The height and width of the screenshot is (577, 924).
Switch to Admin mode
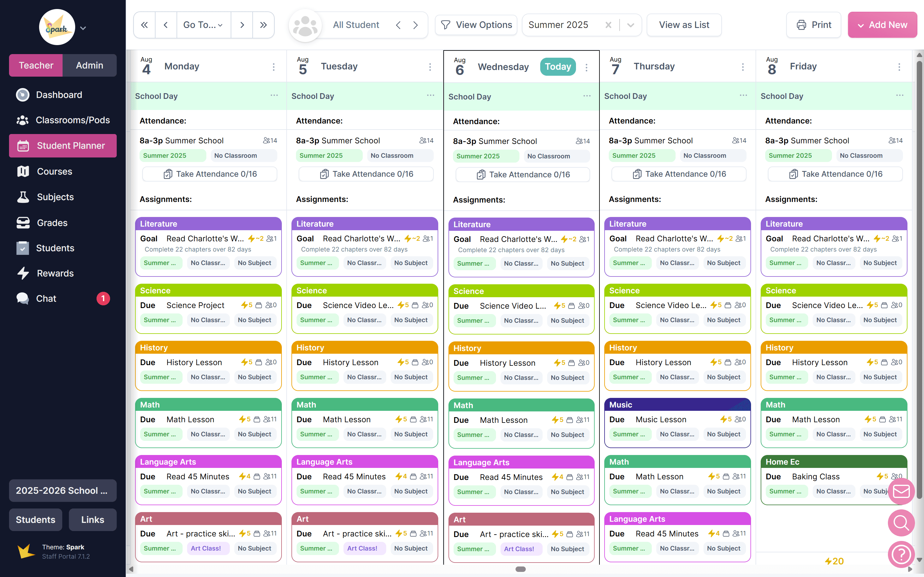(89, 65)
